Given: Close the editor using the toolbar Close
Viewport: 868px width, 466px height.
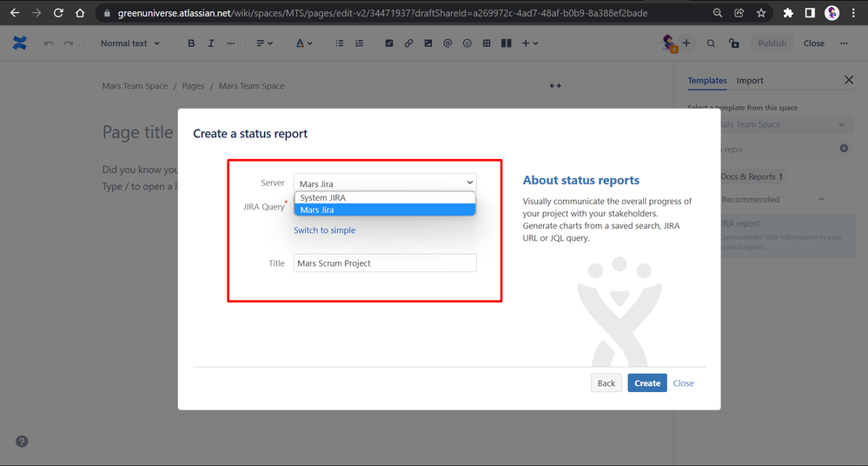Looking at the screenshot, I should [x=814, y=43].
